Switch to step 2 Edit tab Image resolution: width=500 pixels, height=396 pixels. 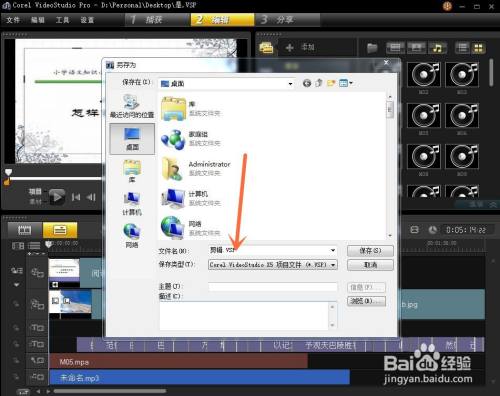point(222,20)
